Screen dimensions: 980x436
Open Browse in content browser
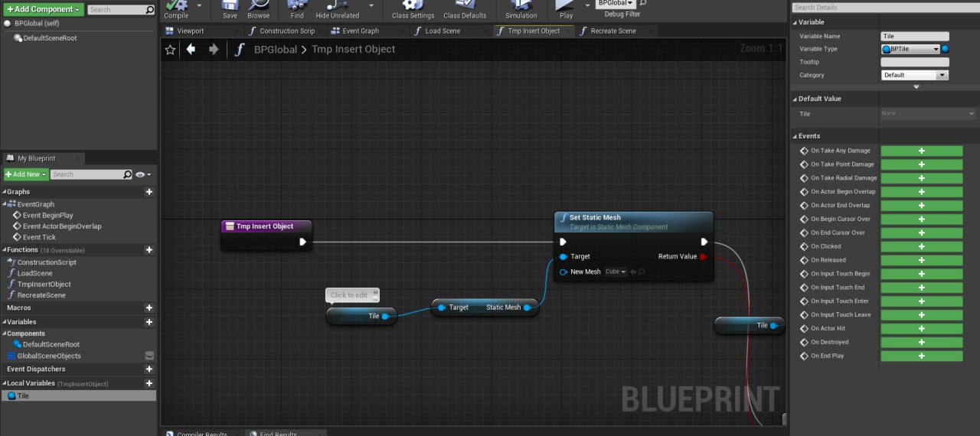click(x=258, y=6)
